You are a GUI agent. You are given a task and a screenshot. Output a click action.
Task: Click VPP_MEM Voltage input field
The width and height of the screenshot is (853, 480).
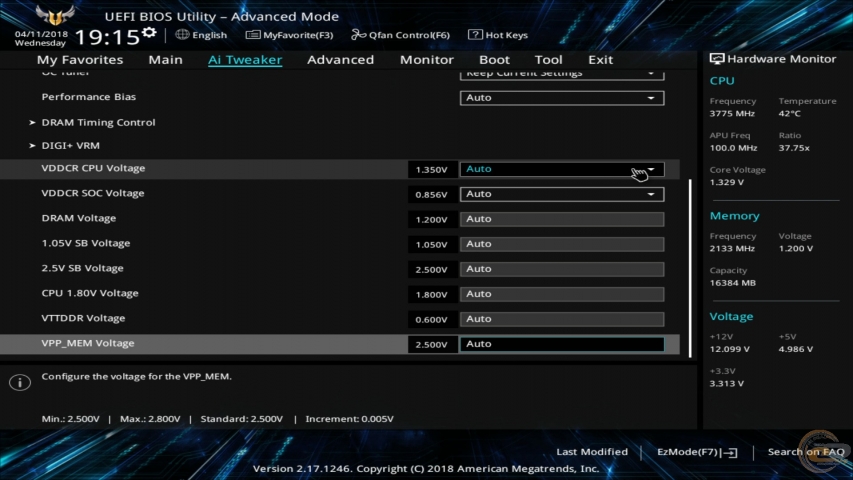pos(562,344)
